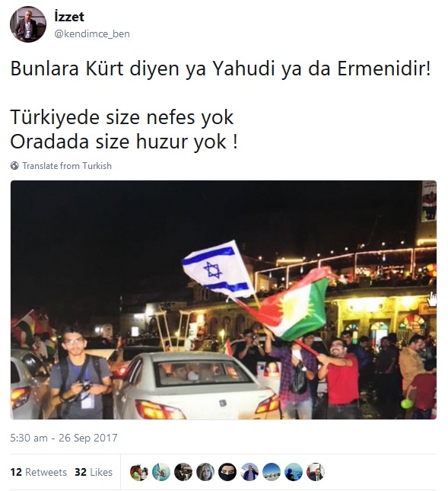Image resolution: width=448 pixels, height=491 pixels.
Task: Open liker avatar showing a brown horse
Action: pyautogui.click(x=139, y=472)
